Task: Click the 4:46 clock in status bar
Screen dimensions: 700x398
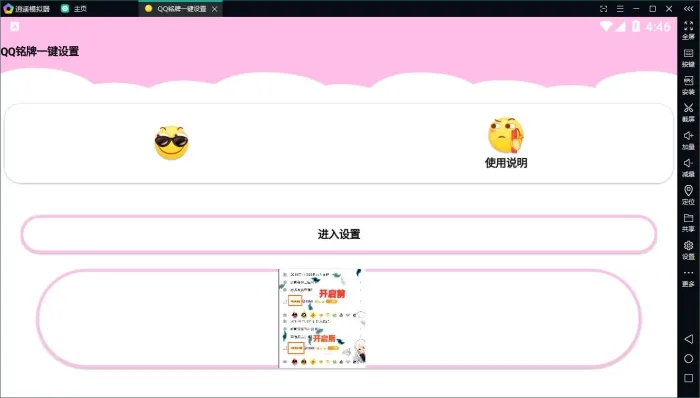Action: [x=658, y=27]
